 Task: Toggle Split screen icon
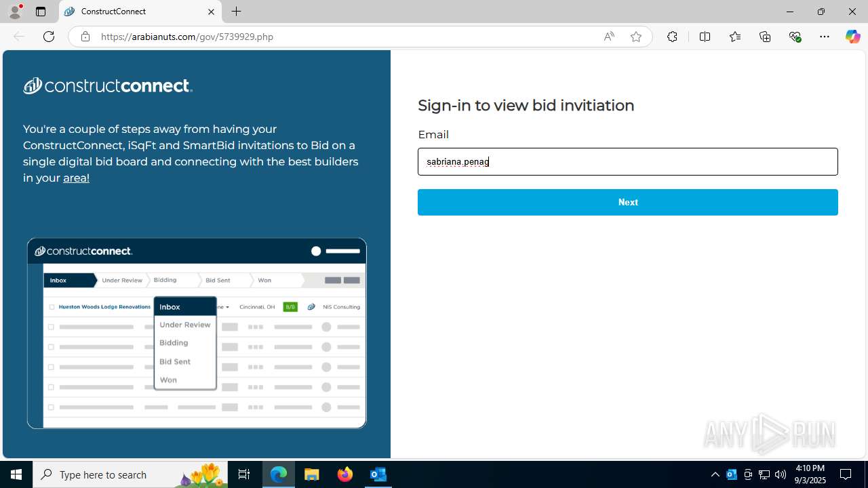point(705,37)
